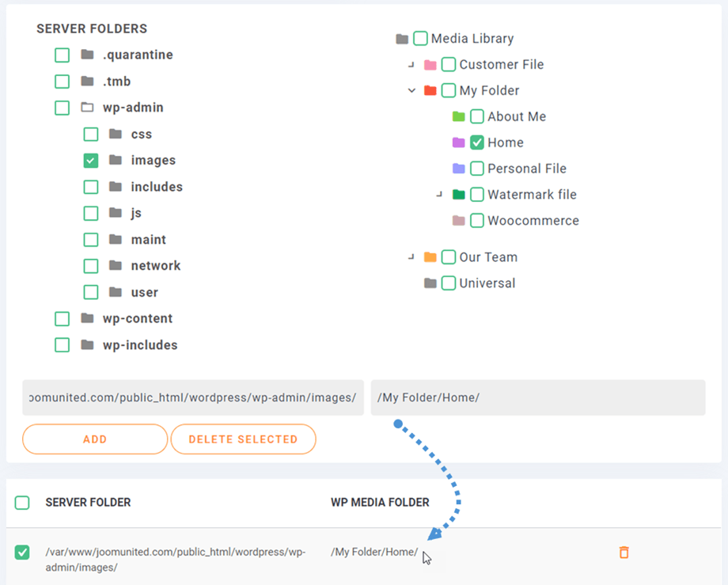728x585 pixels.
Task: Collapse the My Folder tree node
Action: click(x=411, y=90)
